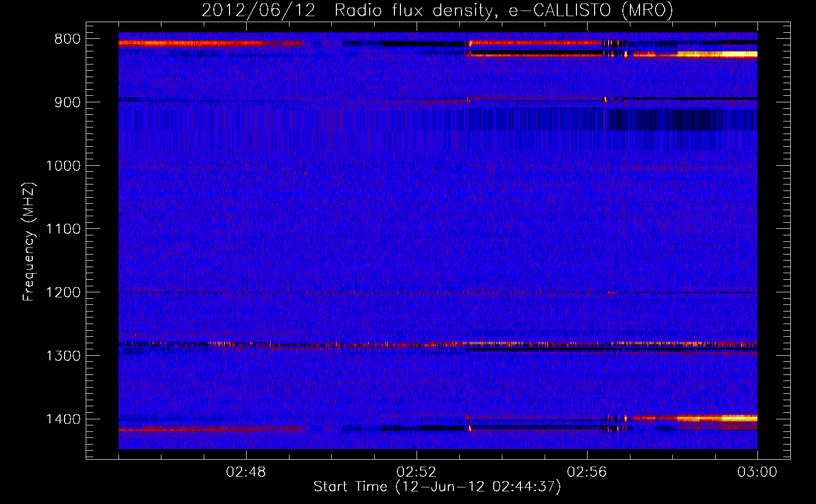The image size is (816, 504).
Task: Select the 900 frequency tick label
Action: (67, 102)
